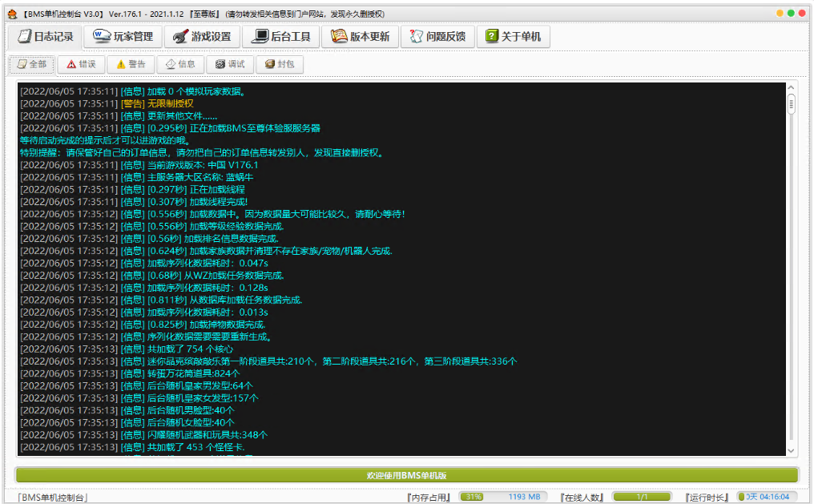
Task: Click the green question icon on 关于单机
Action: click(x=492, y=36)
